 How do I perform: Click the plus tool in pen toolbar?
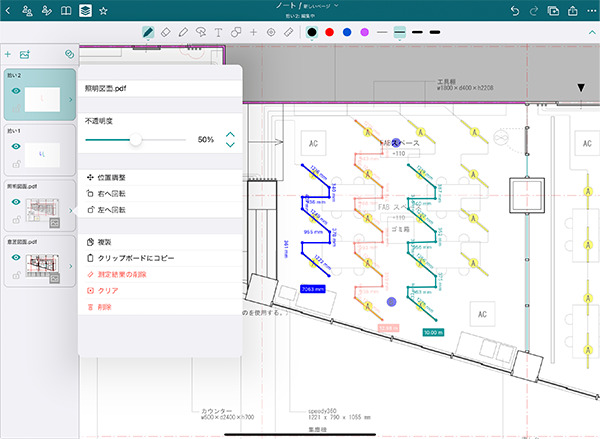(253, 33)
